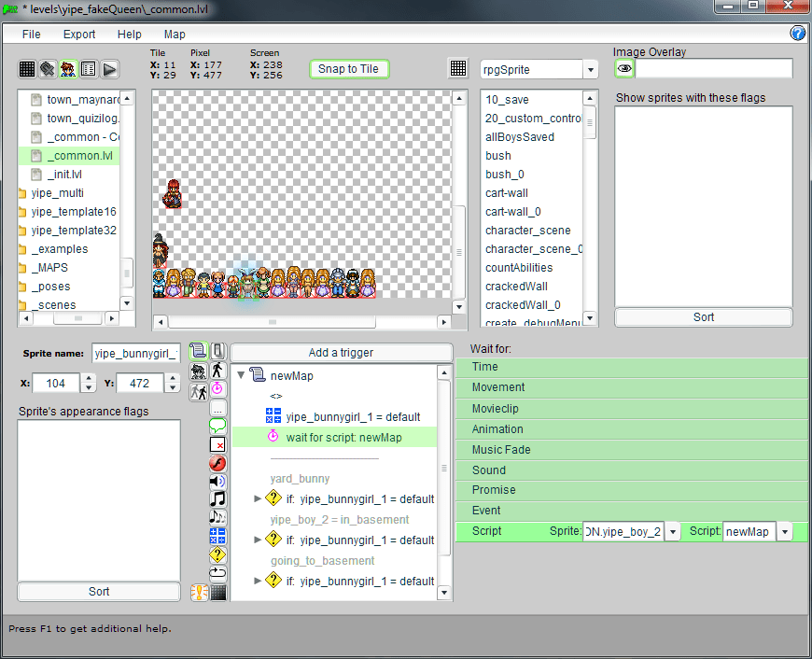Click the red Flash movieclip icon

pyautogui.click(x=217, y=462)
